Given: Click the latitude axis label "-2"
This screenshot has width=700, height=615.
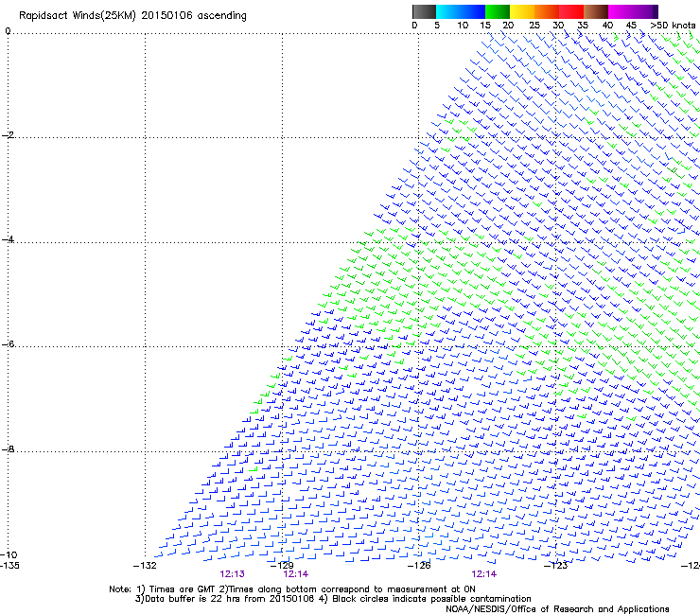Looking at the screenshot, I should coord(8,135).
